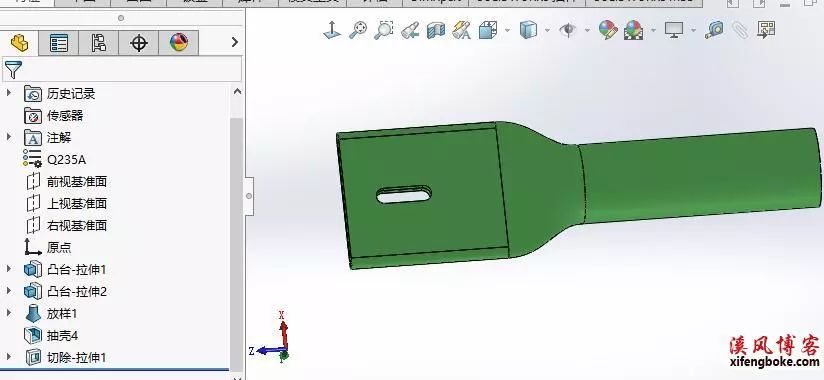Open the Apply Scene dropdown arrow

click(653, 30)
